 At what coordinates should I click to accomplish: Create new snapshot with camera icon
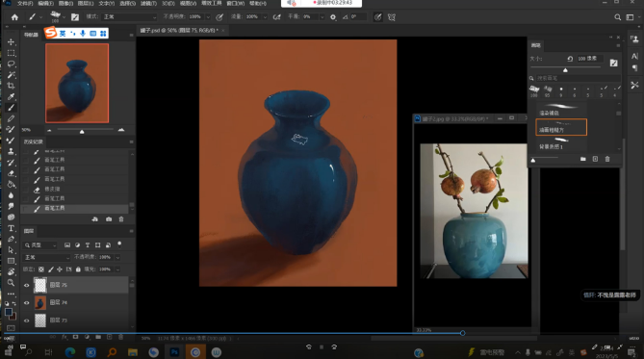(x=109, y=219)
